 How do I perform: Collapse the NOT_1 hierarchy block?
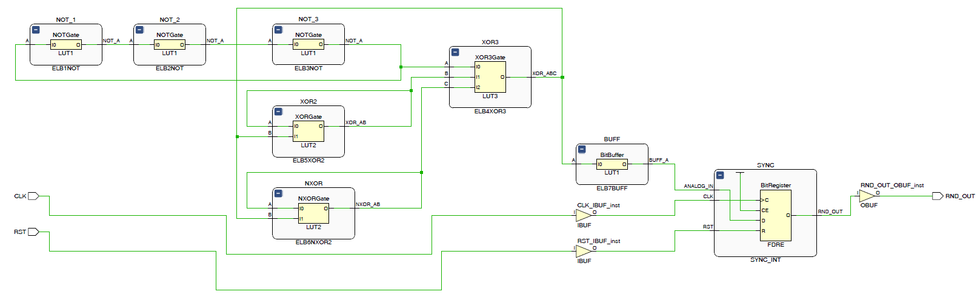tap(36, 30)
